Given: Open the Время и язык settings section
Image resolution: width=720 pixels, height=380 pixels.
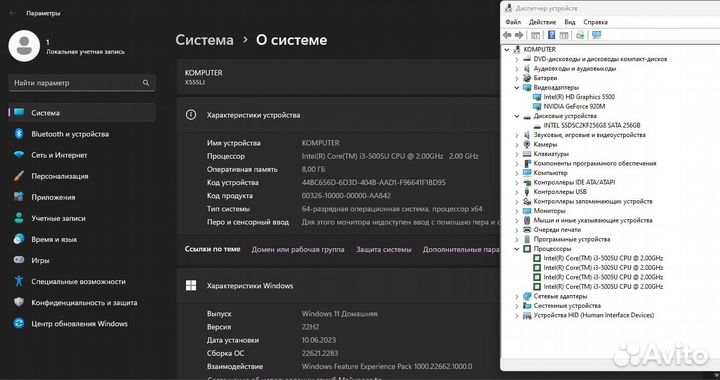Looking at the screenshot, I should (x=82, y=240).
